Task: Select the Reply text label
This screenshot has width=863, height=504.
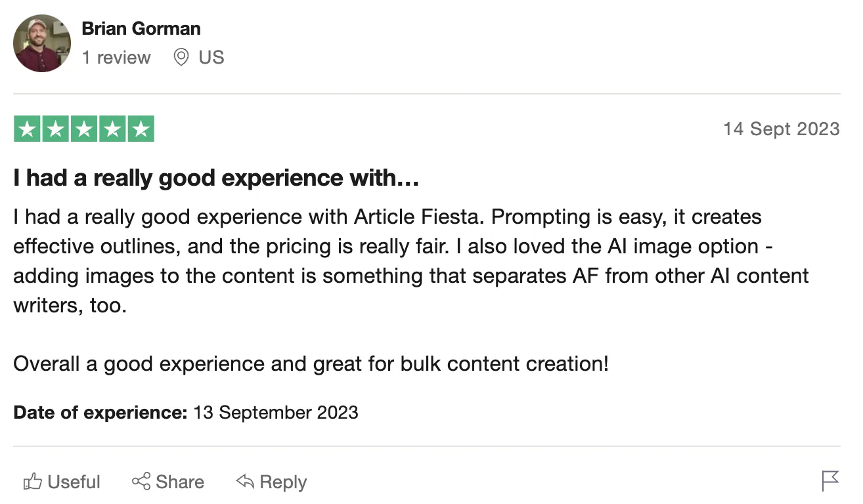Action: click(x=283, y=482)
